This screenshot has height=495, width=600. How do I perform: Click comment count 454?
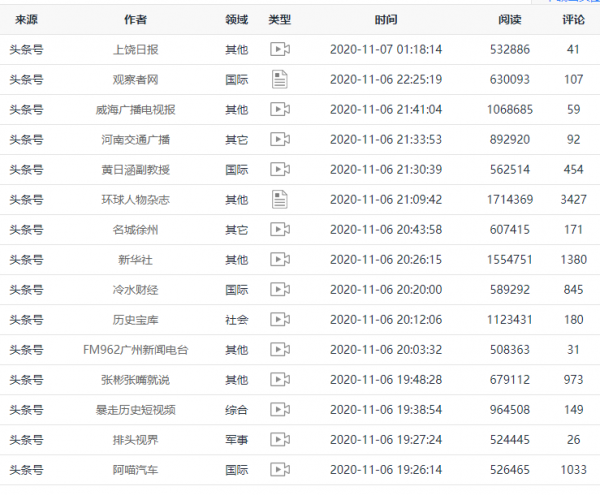(x=574, y=169)
